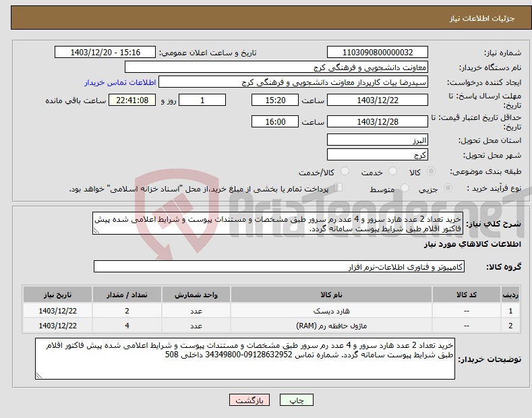Toggle the اسناد خزانه اسلامی payment checkbox

tap(338, 187)
